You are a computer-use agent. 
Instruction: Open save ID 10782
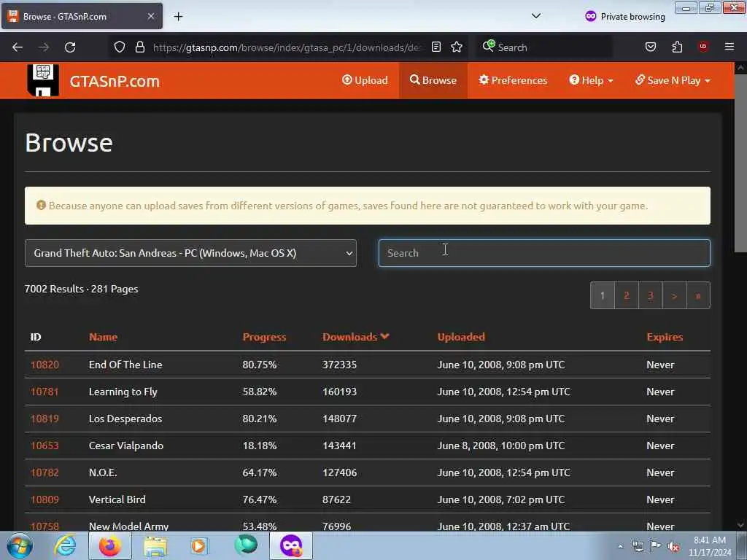pyautogui.click(x=44, y=472)
